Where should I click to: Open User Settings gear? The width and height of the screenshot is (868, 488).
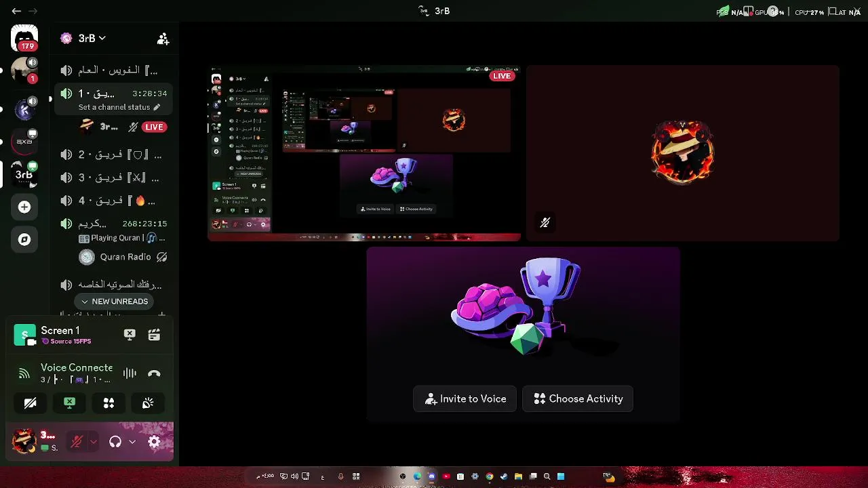click(154, 442)
